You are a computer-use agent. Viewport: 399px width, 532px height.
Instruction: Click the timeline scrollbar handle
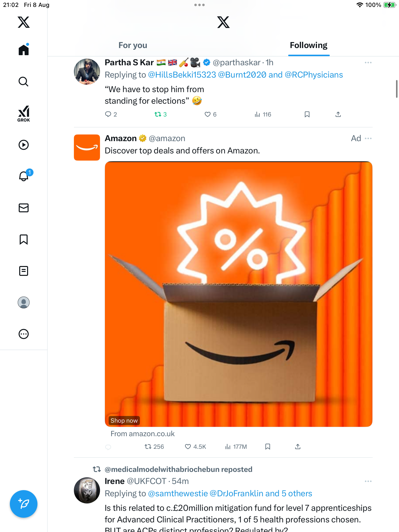pos(397,89)
